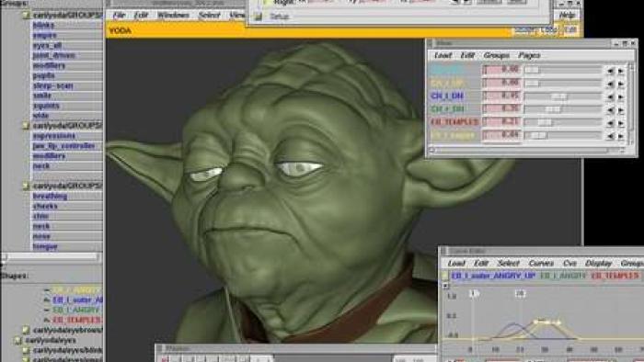Click the CH_l_DN value field showing 0.45
Viewport: 644px width, 362px height.
[x=501, y=96]
